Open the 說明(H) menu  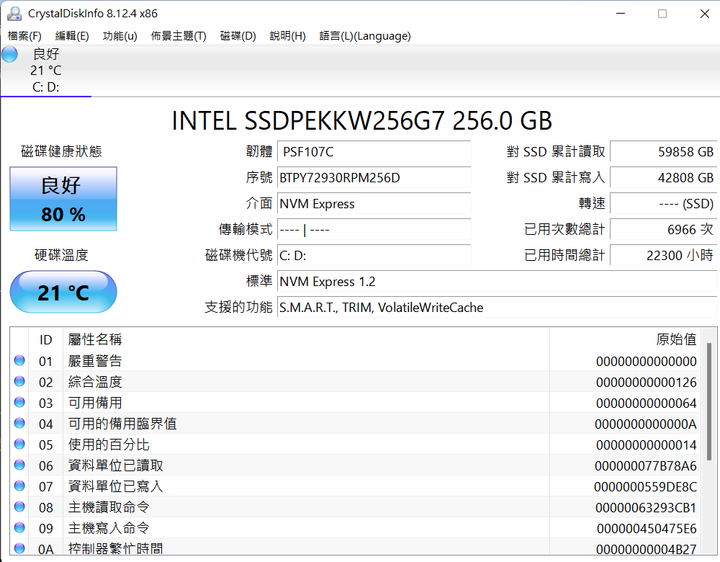click(287, 36)
